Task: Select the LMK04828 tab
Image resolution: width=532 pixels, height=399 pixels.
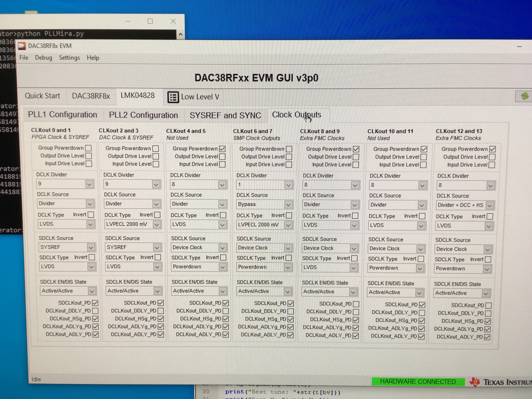Action: [138, 96]
